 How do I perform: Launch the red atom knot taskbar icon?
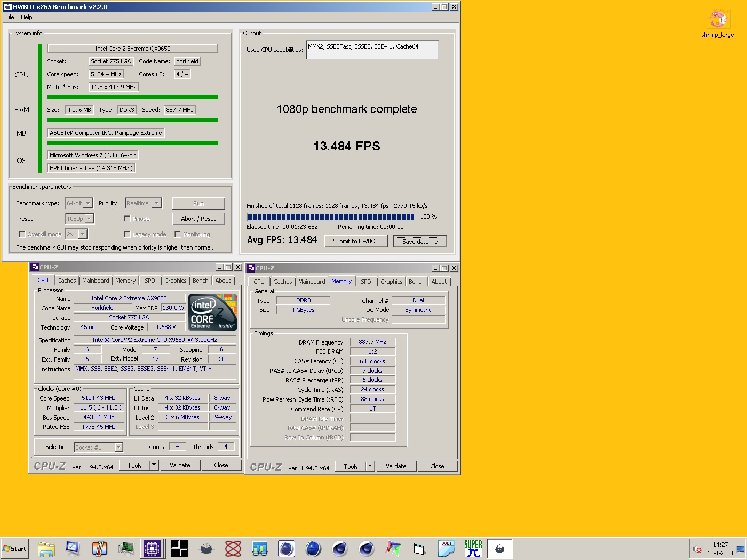tap(233, 549)
